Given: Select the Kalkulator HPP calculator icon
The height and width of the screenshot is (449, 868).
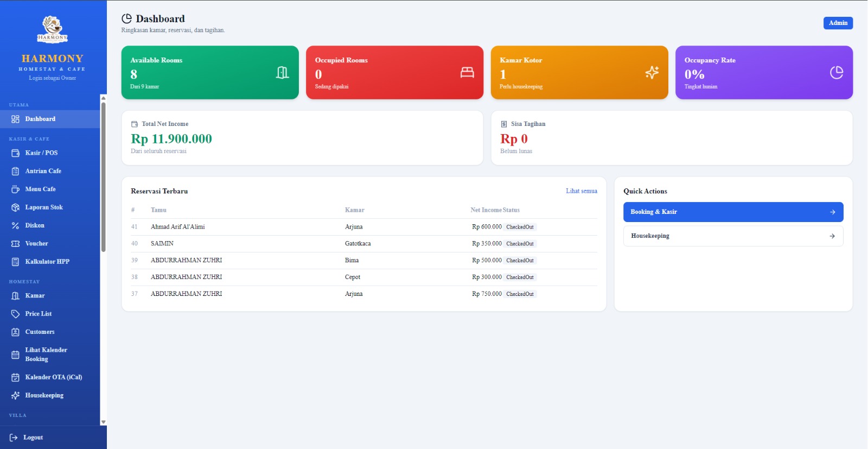Looking at the screenshot, I should point(15,262).
